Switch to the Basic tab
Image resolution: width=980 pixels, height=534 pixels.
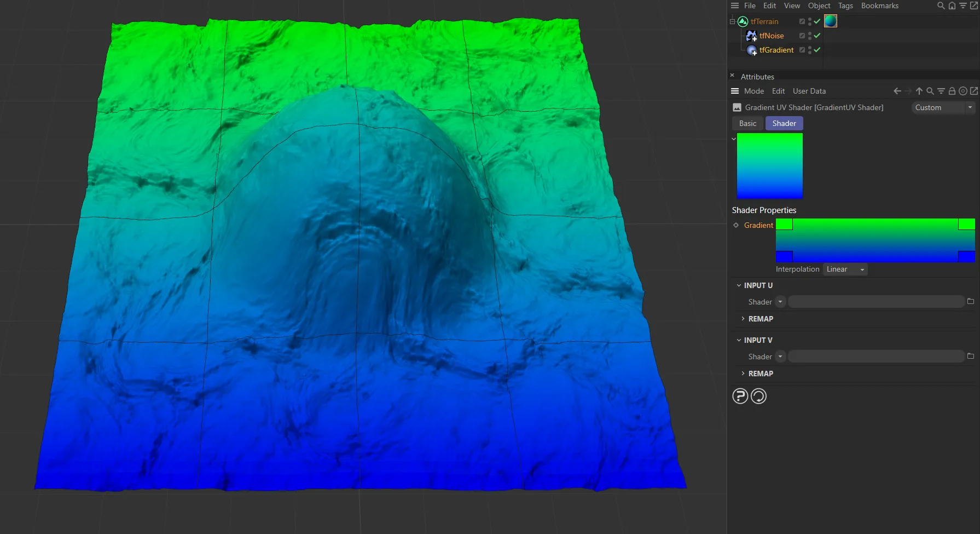click(x=747, y=123)
